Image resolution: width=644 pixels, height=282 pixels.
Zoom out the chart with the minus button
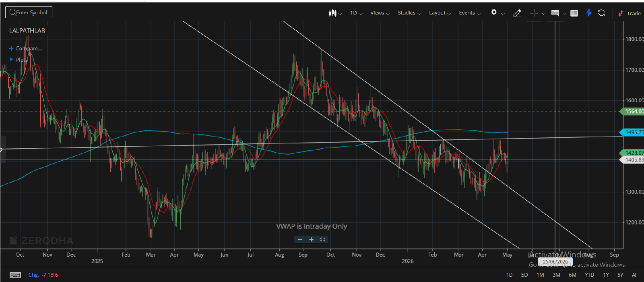[300, 239]
